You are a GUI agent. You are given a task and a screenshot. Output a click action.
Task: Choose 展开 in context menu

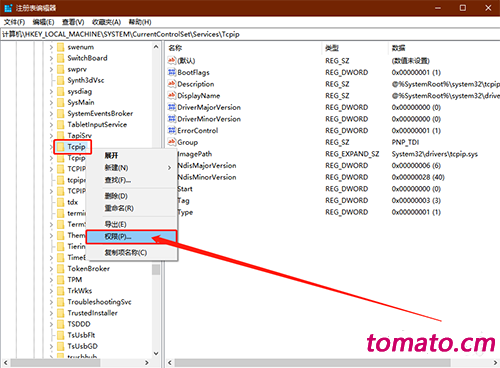coord(131,155)
